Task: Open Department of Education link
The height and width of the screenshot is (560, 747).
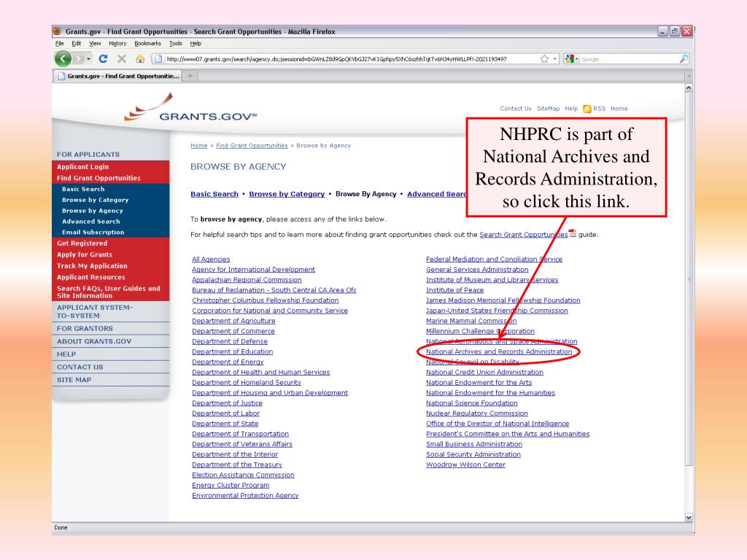Action: pos(232,351)
